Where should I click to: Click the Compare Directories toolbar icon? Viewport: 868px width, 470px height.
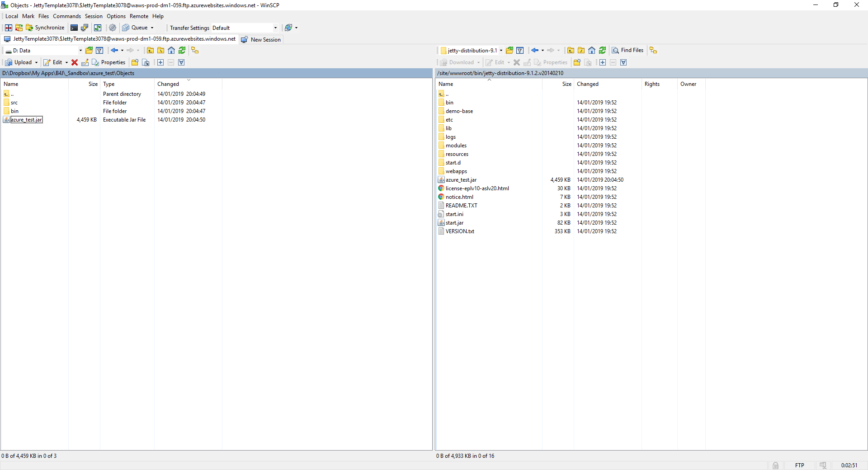pyautogui.click(x=9, y=28)
